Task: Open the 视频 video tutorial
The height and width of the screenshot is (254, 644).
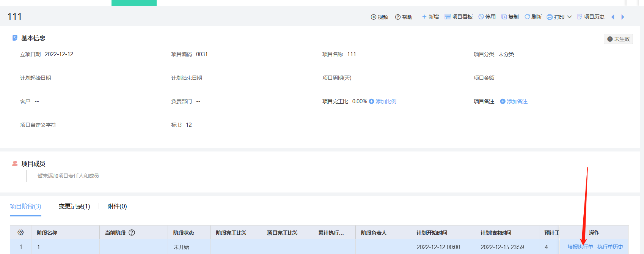Action: click(x=379, y=17)
